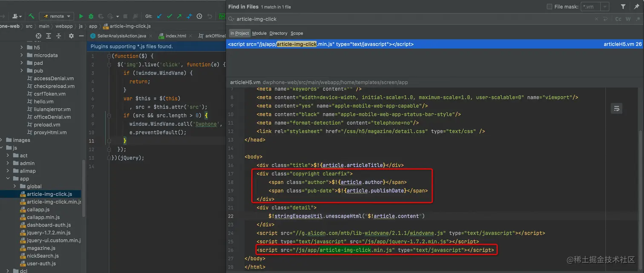
Task: Expand the microdata folder
Action: (x=22, y=55)
